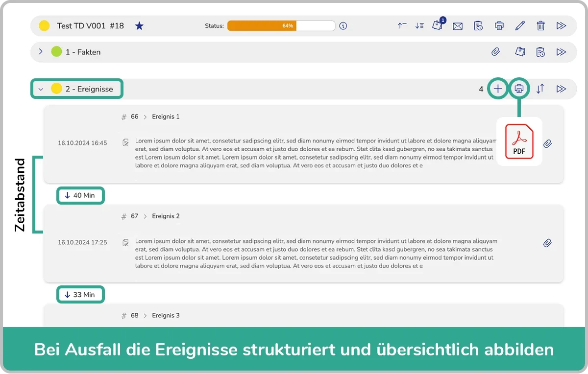This screenshot has width=588, height=374.
Task: Click the pencil edit icon
Action: pyautogui.click(x=520, y=26)
